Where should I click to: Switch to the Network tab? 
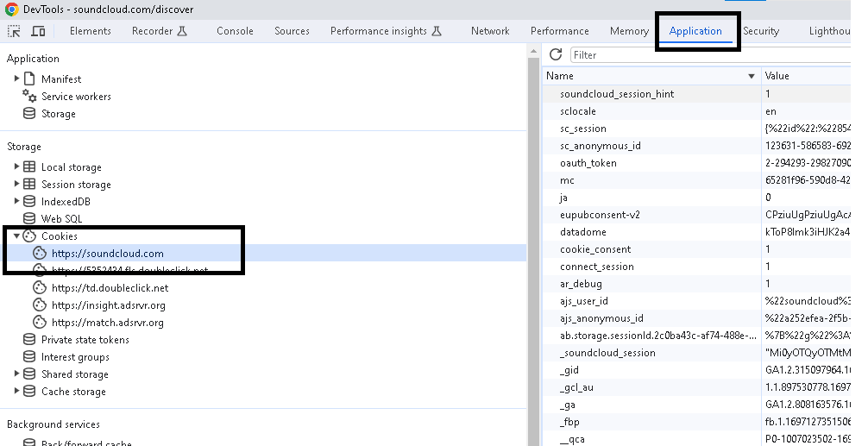coord(490,31)
